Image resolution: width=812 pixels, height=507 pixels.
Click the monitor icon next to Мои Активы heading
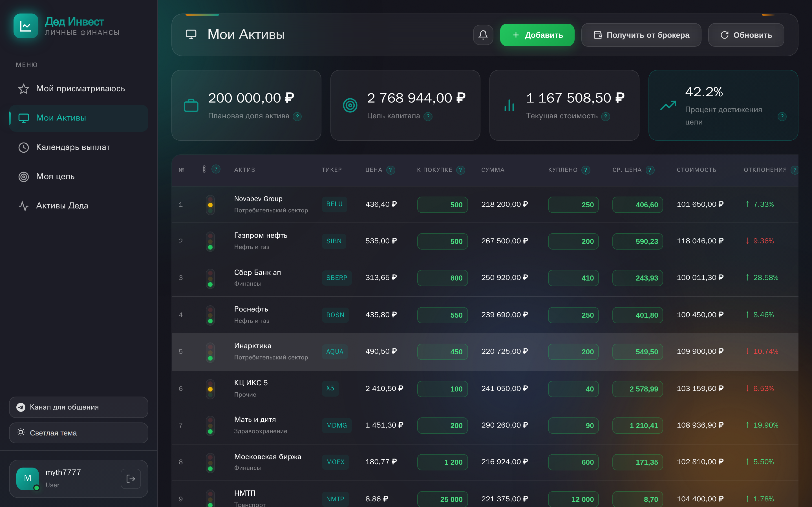[192, 35]
